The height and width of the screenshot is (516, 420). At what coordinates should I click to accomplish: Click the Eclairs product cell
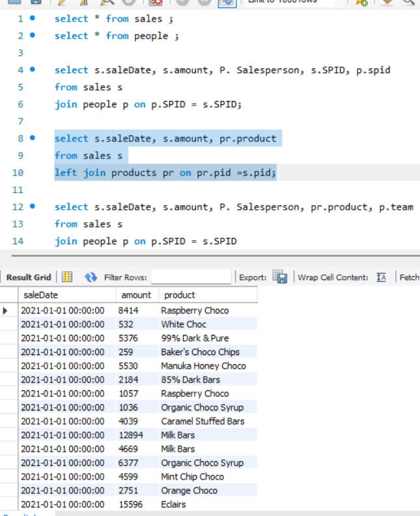pyautogui.click(x=173, y=504)
